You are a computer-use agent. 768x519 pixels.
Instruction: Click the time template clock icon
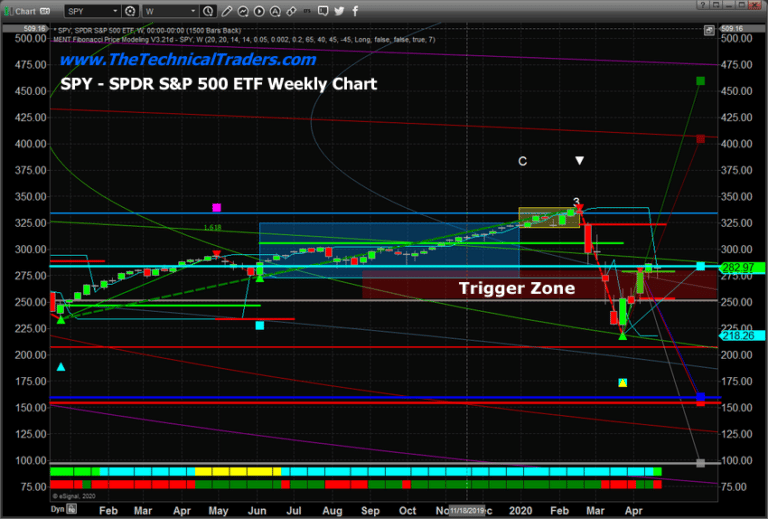coord(209,11)
